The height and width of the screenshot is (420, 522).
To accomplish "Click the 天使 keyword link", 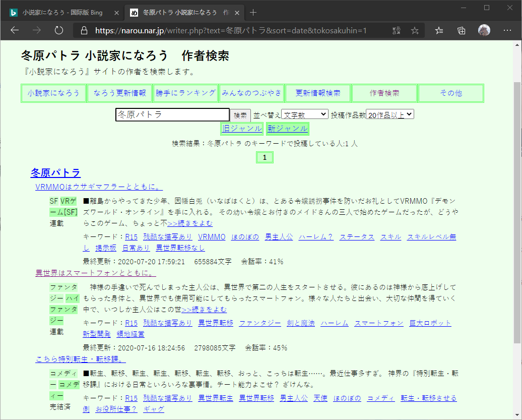I will 320,398.
